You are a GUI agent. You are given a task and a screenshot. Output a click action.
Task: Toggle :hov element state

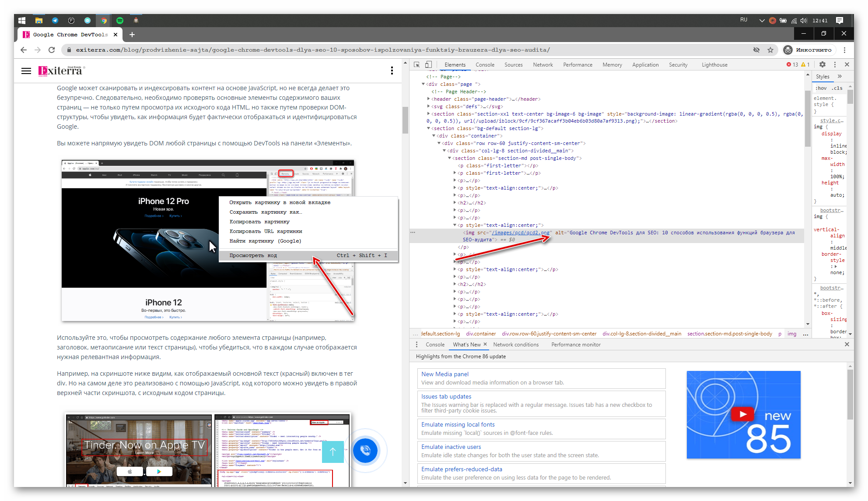(821, 88)
